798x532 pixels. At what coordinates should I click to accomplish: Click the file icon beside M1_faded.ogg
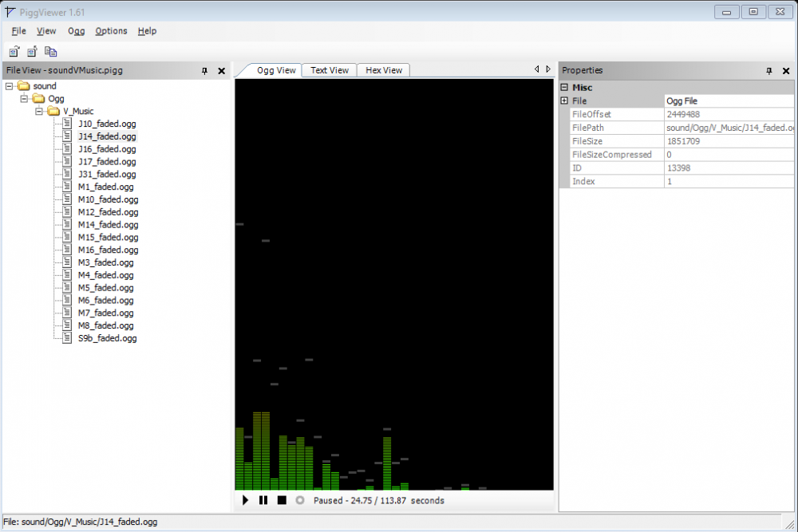point(66,187)
